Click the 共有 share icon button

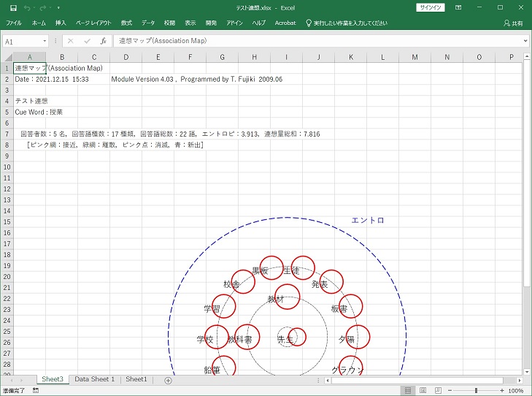[513, 23]
